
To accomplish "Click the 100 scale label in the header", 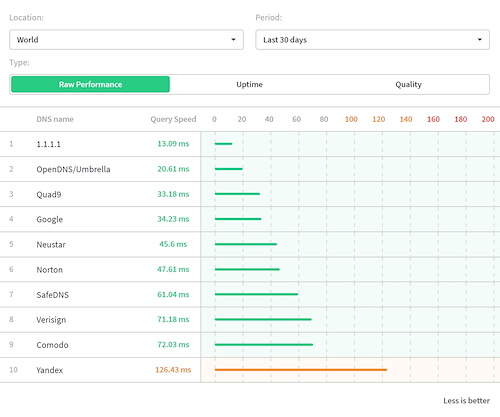I will point(351,119).
